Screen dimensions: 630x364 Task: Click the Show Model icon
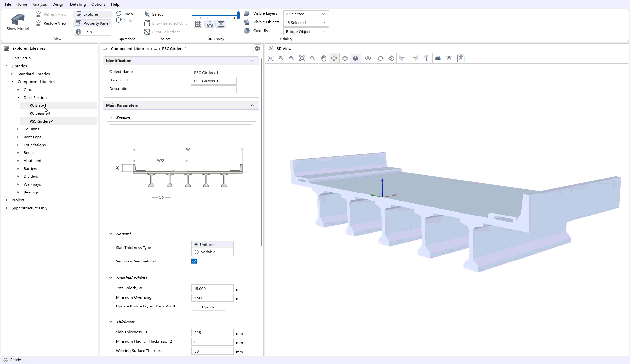click(x=18, y=20)
